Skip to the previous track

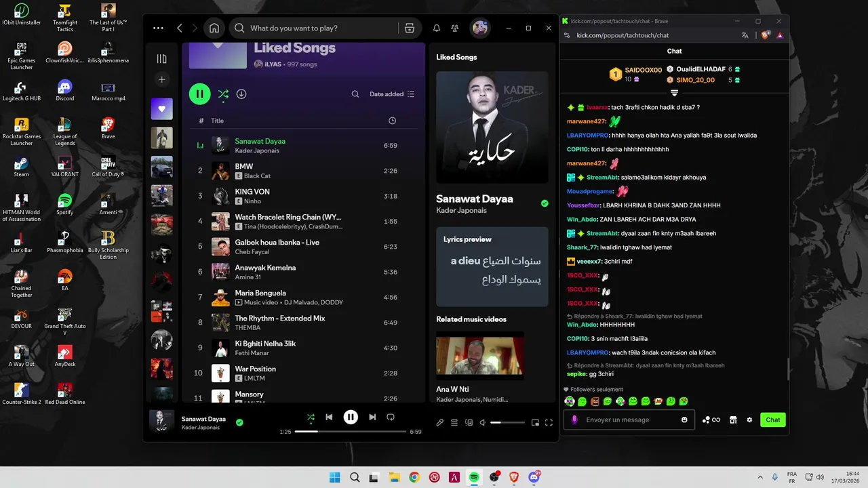329,418
